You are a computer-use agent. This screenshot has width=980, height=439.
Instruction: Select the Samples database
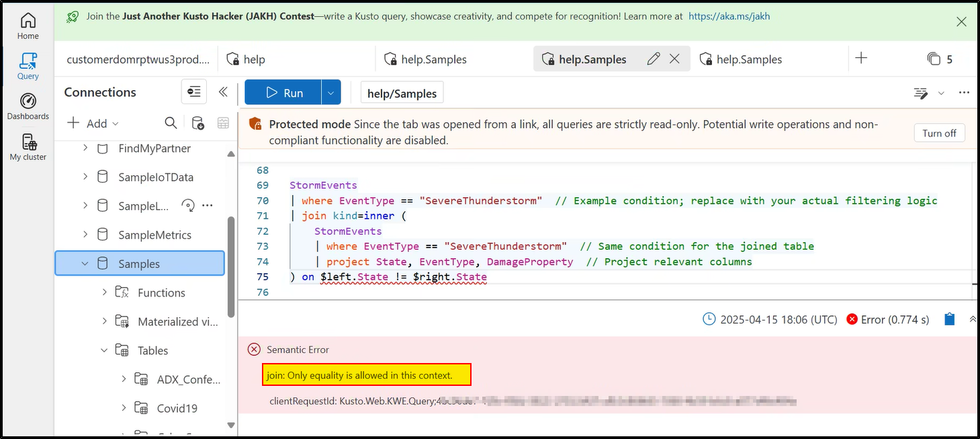point(139,264)
